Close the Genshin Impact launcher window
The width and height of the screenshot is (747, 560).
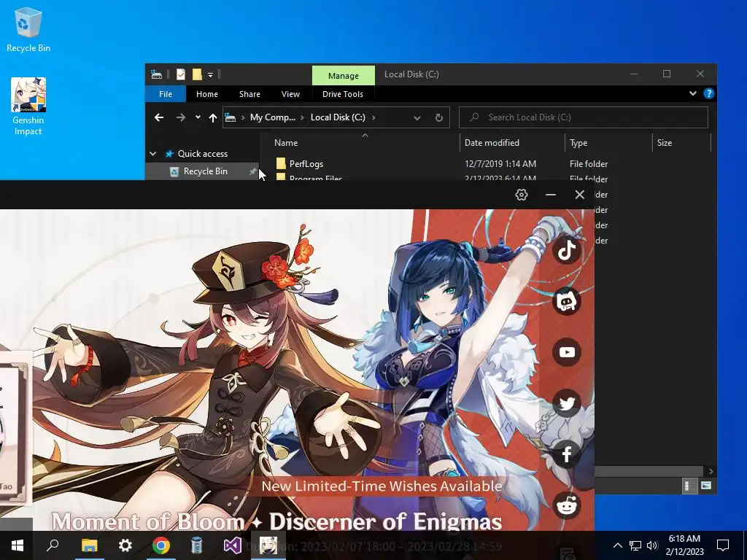point(580,194)
